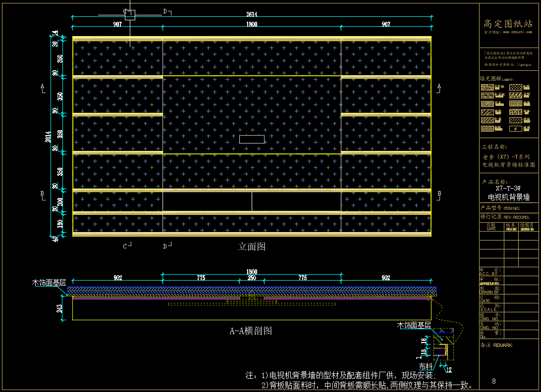Click the 立面图 elevation title label

click(252, 246)
